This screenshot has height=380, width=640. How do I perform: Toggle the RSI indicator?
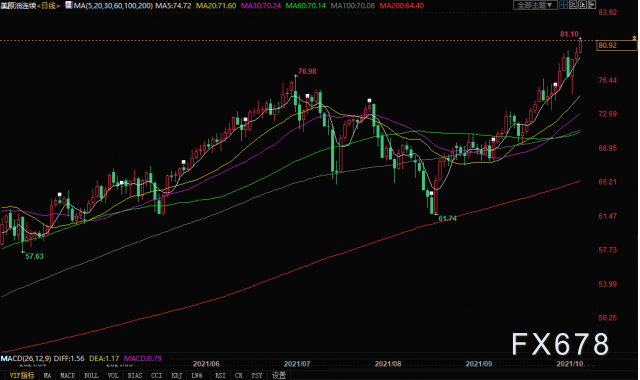point(220,375)
